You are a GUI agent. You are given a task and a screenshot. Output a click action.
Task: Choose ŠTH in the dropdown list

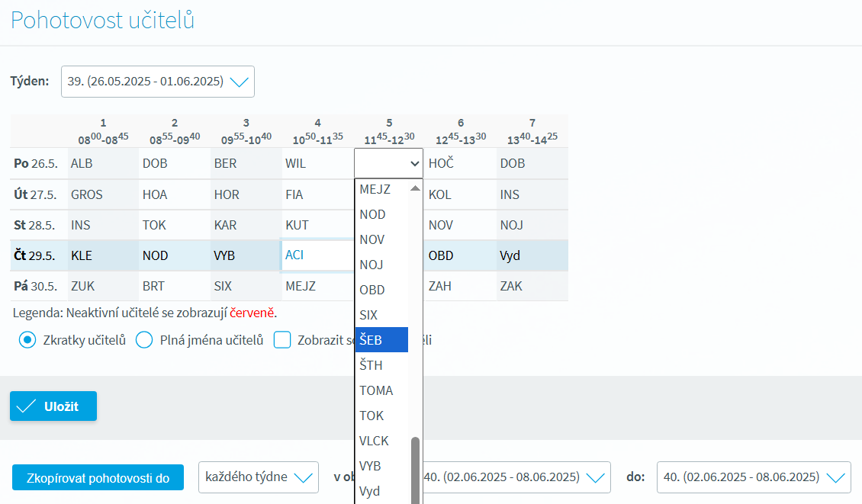(x=381, y=365)
